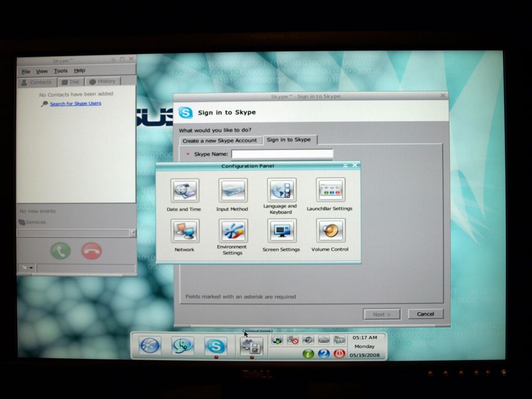
Task: Open the Tools menu in Skype
Action: click(x=61, y=71)
